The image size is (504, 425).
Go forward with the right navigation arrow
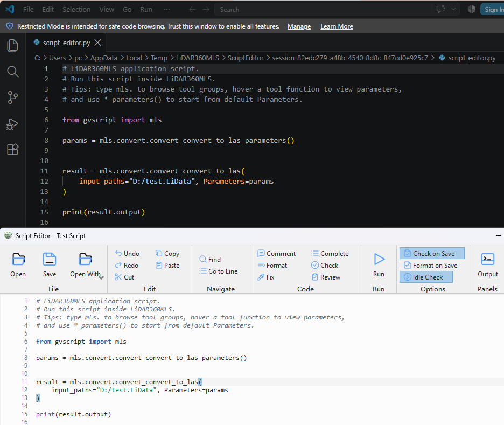pos(206,9)
